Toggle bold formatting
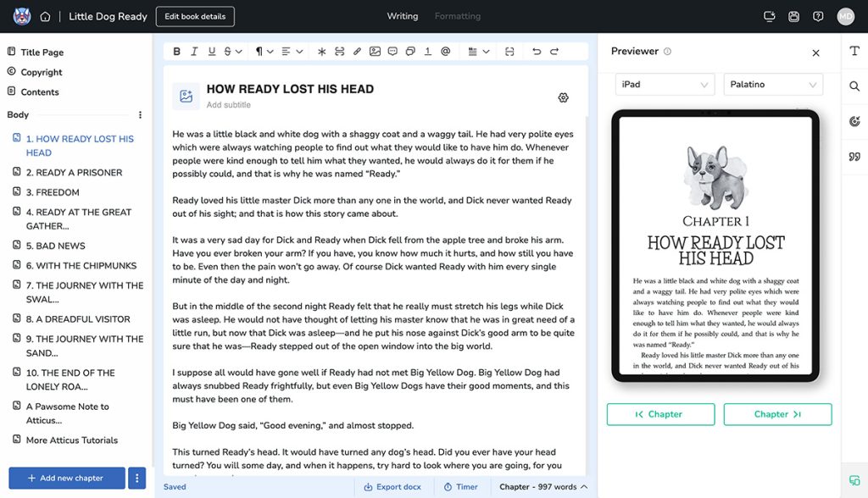868x498 pixels. pyautogui.click(x=176, y=52)
